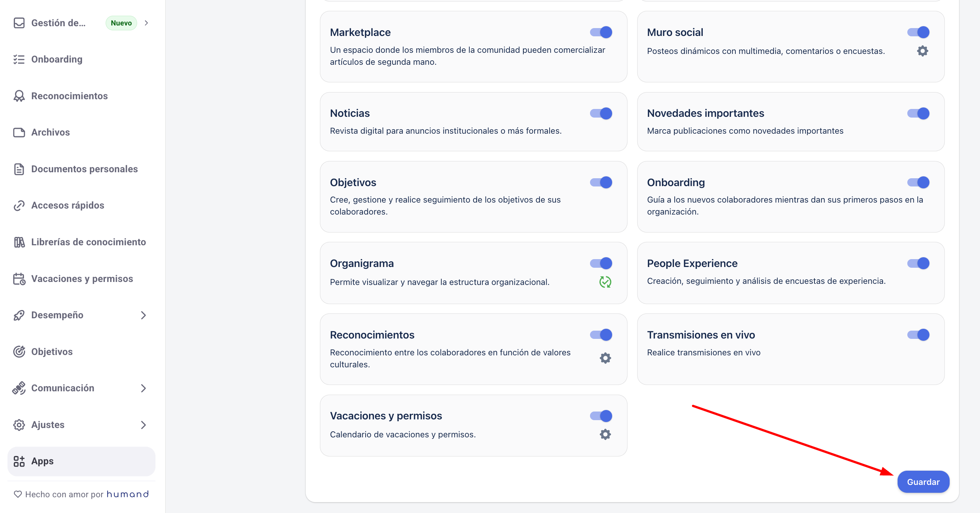Click Organigrama sync status icon
The width and height of the screenshot is (980, 513).
click(x=605, y=282)
